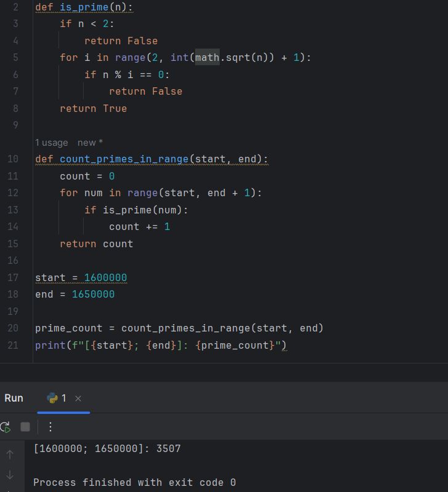Screen dimensions: 448x492
Task: Close run tab '1' with its X
Action: [x=78, y=399]
